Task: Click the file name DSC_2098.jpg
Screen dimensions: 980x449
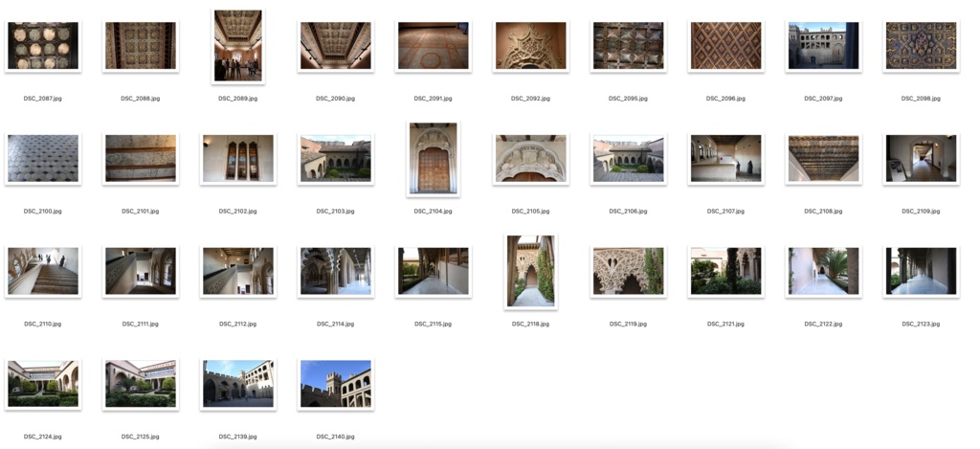Action: pyautogui.click(x=921, y=99)
